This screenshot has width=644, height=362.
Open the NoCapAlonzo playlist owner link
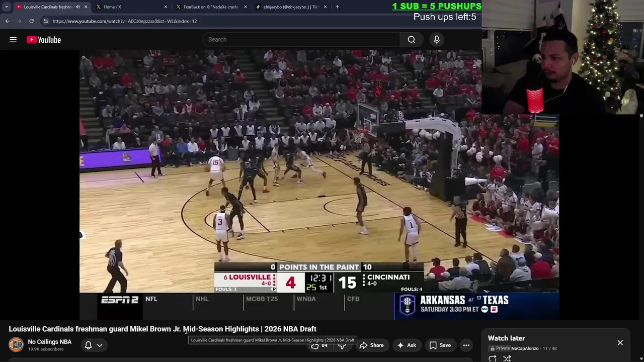(x=525, y=348)
